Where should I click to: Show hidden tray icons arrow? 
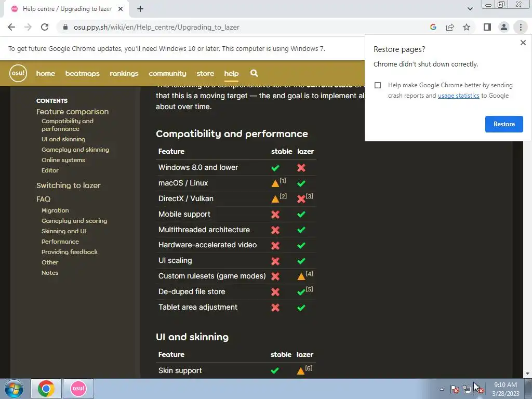[x=442, y=389]
